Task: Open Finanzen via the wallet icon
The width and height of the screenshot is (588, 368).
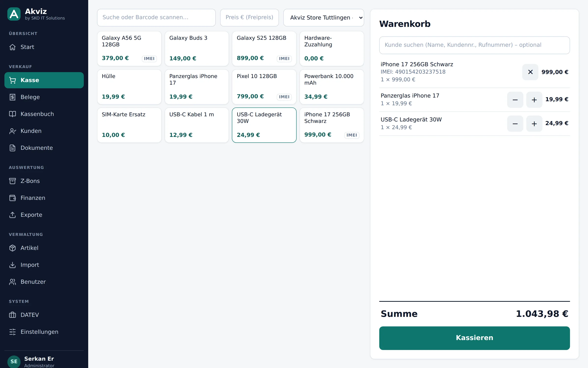Action: click(x=12, y=198)
